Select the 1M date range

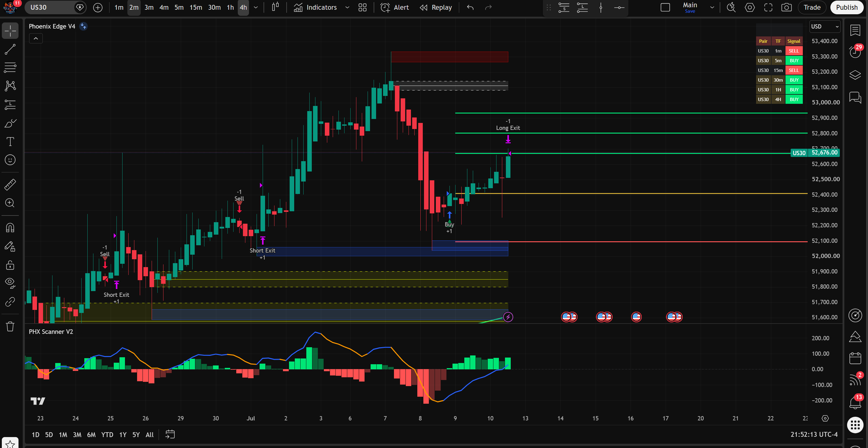[x=63, y=435]
